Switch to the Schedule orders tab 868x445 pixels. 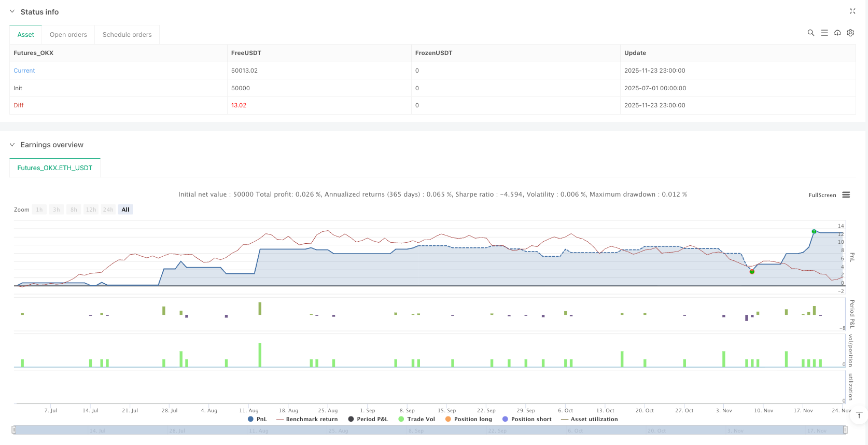pyautogui.click(x=127, y=35)
